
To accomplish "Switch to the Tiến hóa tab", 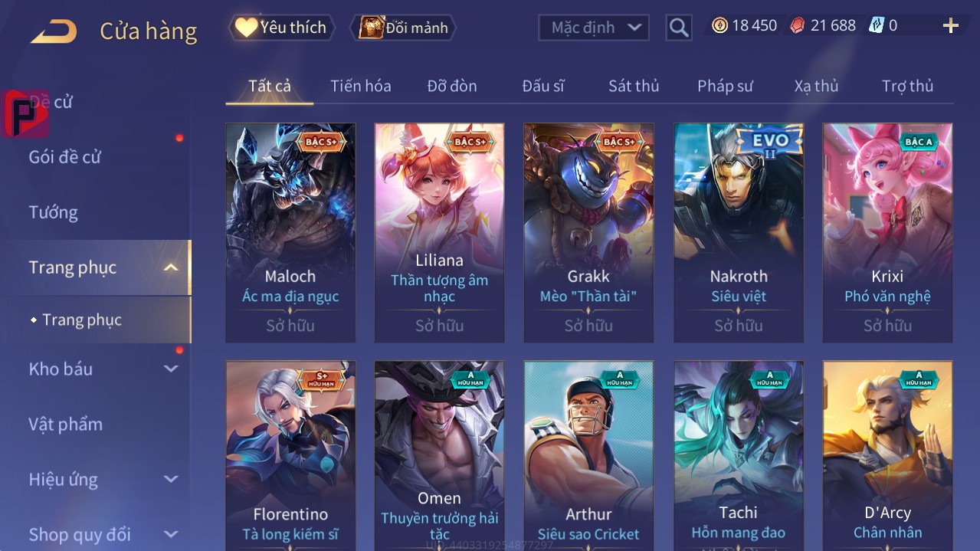I will (x=361, y=86).
